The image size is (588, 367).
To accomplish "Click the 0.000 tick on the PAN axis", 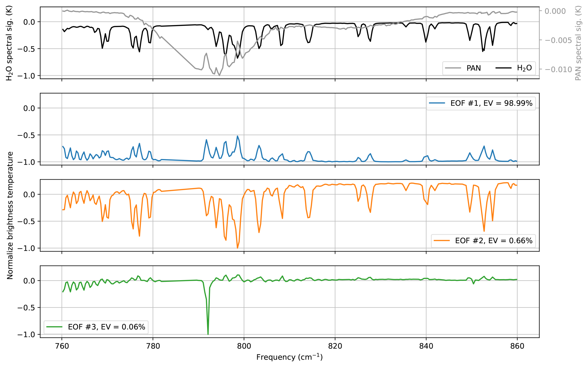I will (555, 11).
